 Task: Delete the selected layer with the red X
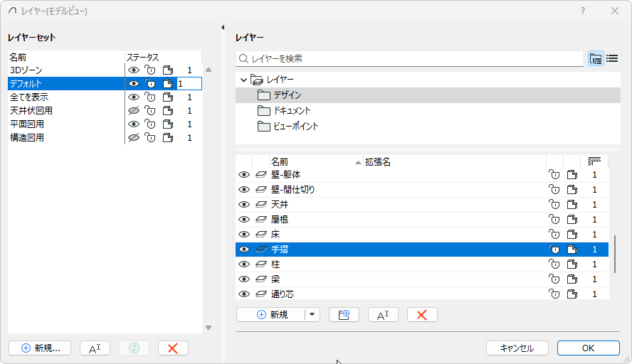pyautogui.click(x=422, y=314)
